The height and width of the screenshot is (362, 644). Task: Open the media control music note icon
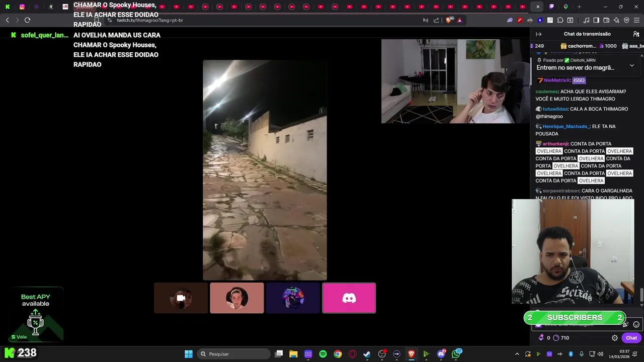click(586, 20)
